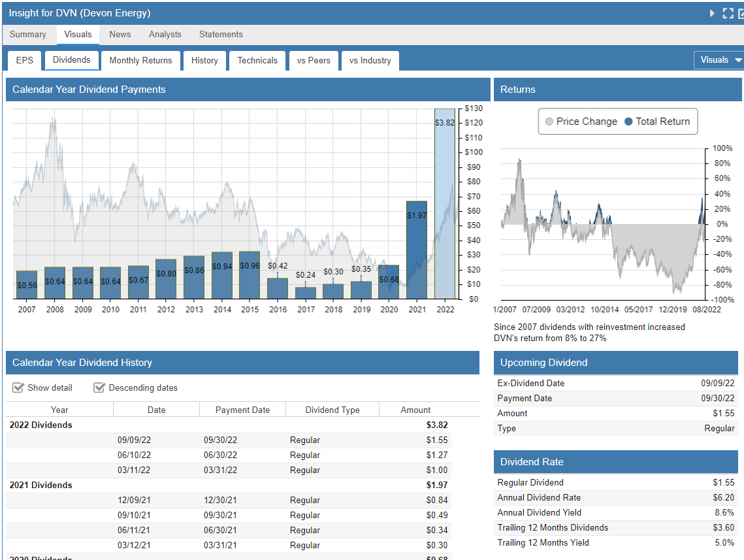Click the Dividend Type column header
The image size is (744, 560).
click(x=332, y=410)
